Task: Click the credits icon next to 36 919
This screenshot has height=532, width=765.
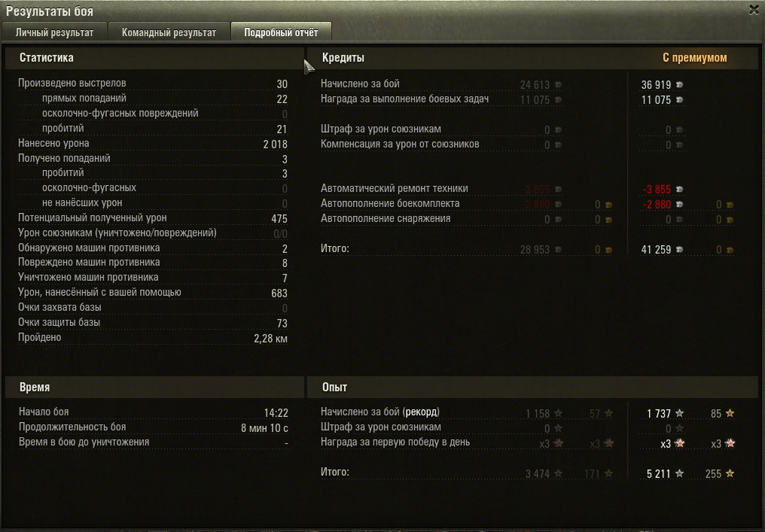Action: 679,84
